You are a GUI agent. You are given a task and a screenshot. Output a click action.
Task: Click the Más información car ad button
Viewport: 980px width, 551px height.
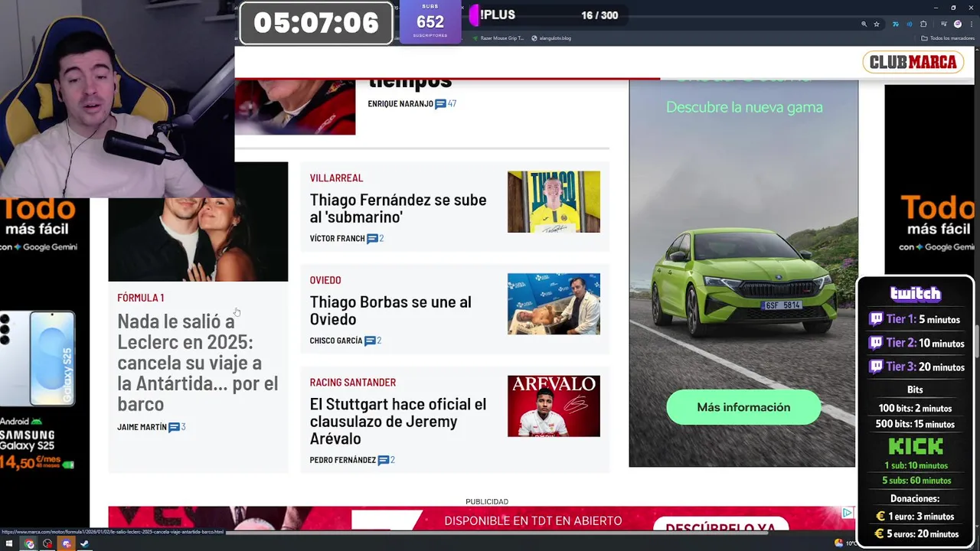743,407
